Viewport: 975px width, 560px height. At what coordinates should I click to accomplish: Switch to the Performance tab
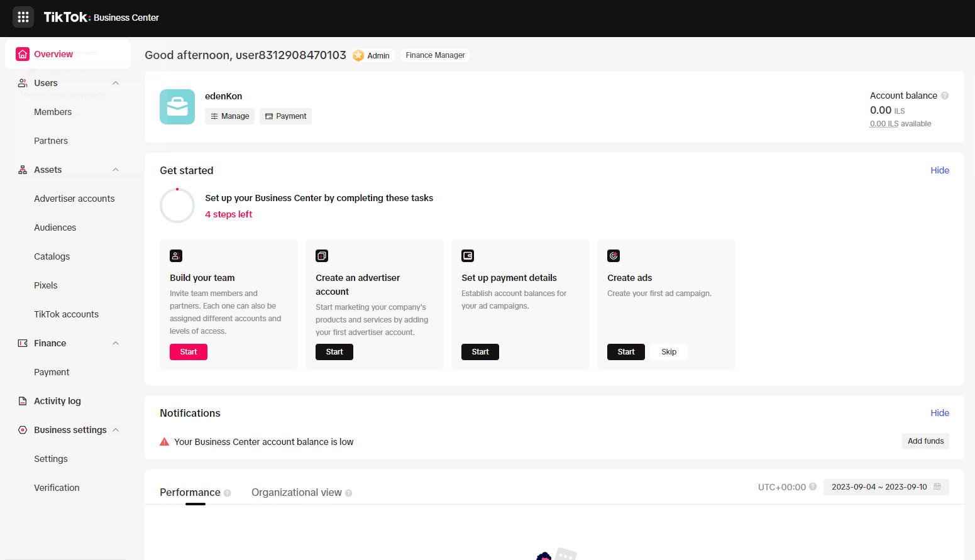[x=190, y=493]
